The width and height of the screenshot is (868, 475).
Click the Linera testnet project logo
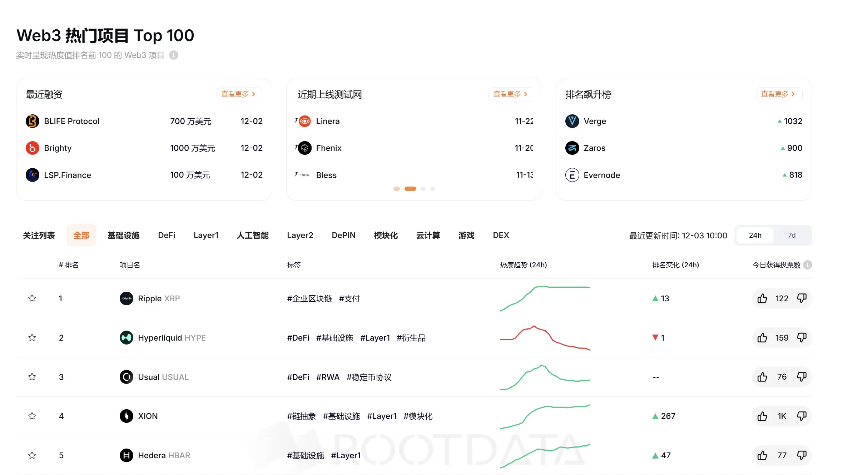304,121
